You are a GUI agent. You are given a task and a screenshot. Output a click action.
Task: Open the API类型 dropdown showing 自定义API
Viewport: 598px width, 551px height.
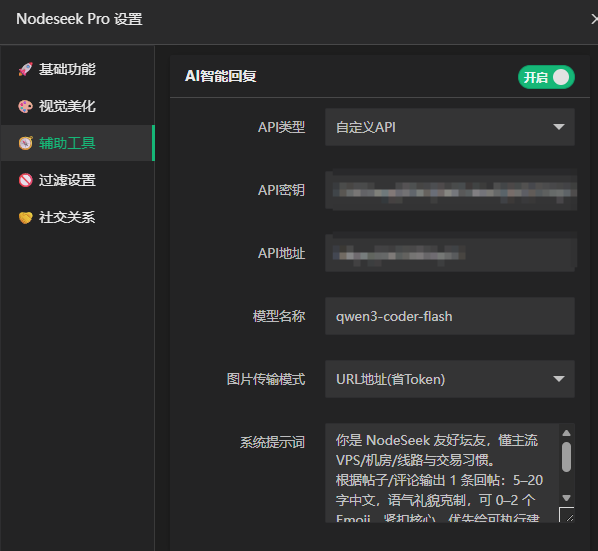450,127
